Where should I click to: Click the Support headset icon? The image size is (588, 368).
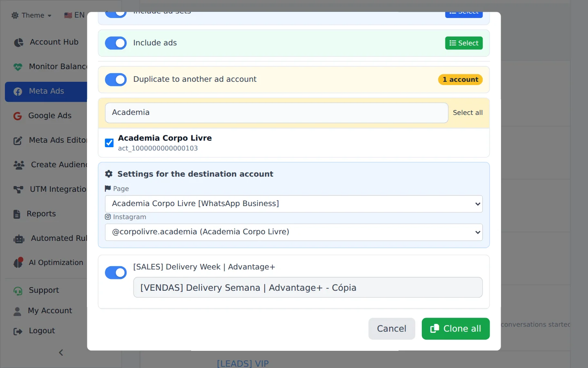coord(18,291)
